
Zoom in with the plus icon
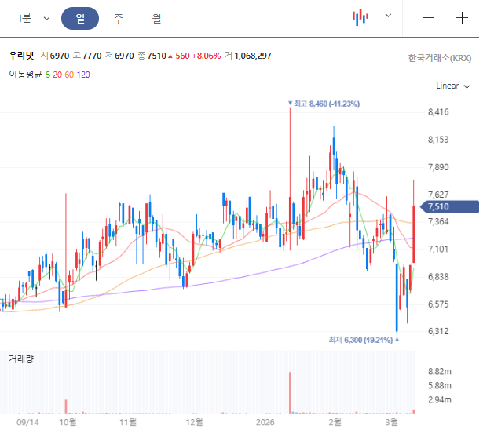[463, 17]
